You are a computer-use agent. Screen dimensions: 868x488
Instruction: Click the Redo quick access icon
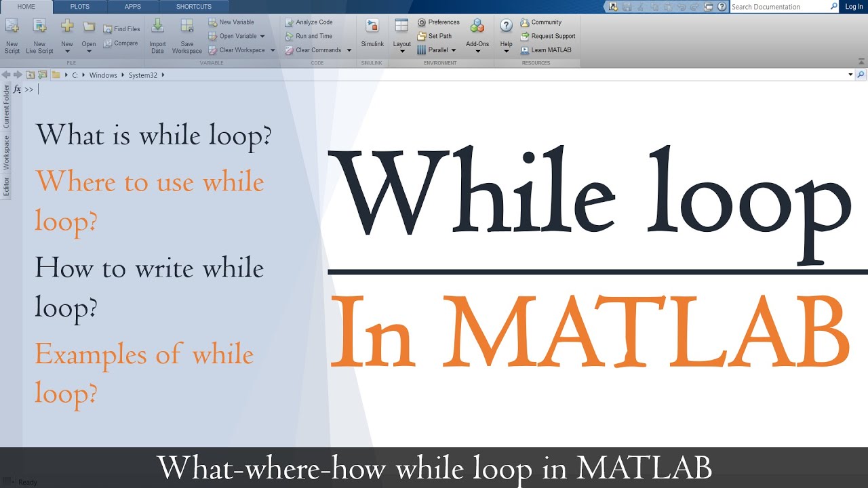point(695,7)
